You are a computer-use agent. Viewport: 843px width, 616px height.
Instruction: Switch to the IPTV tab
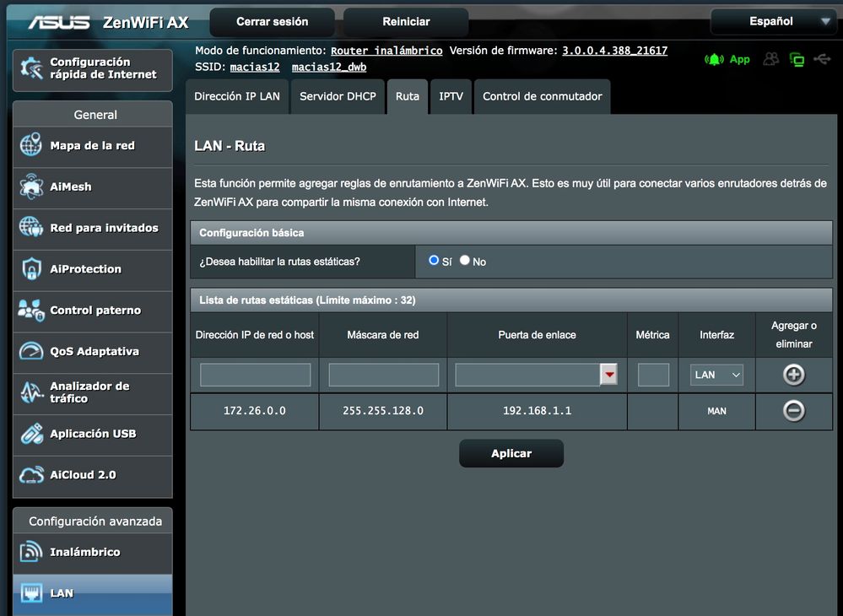[x=451, y=96]
